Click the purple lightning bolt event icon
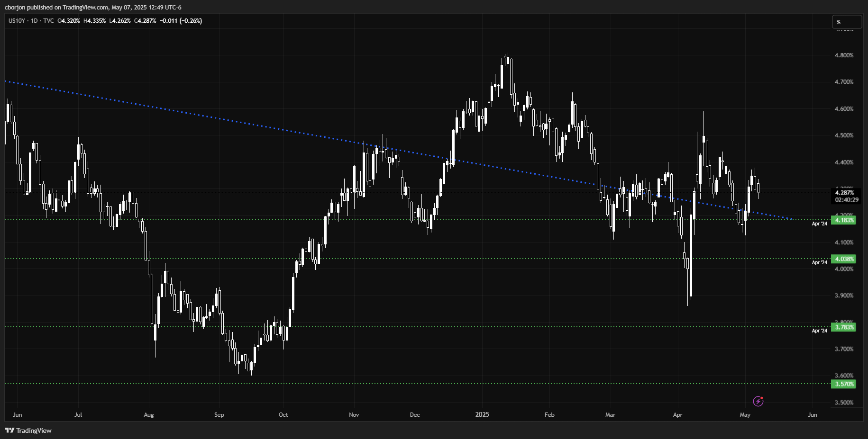Viewport: 868px width, 439px height. tap(758, 402)
